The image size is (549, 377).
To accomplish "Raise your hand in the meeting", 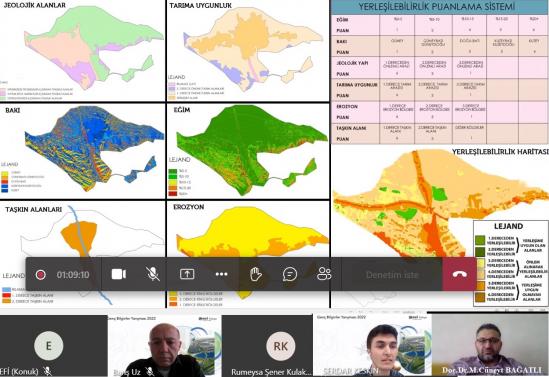I will point(256,274).
